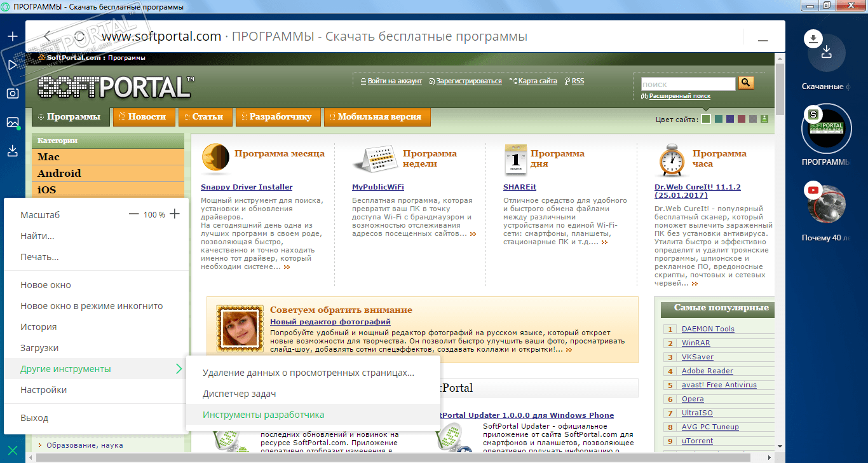
Task: Expand the Другие инструменты submenu arrow
Action: 179,369
